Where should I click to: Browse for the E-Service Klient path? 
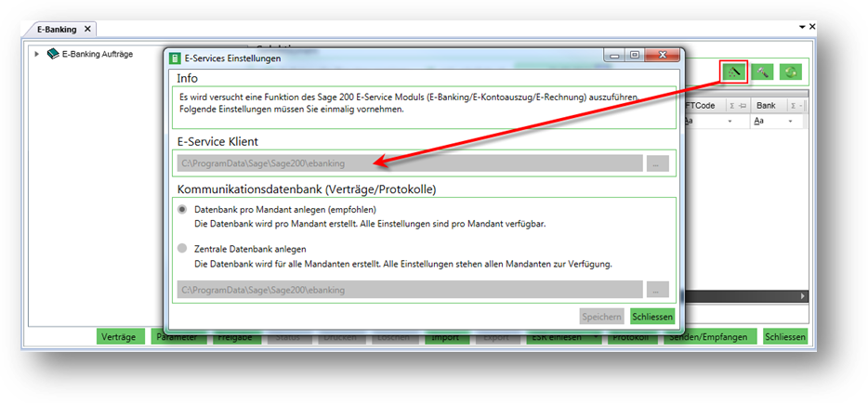tap(658, 163)
